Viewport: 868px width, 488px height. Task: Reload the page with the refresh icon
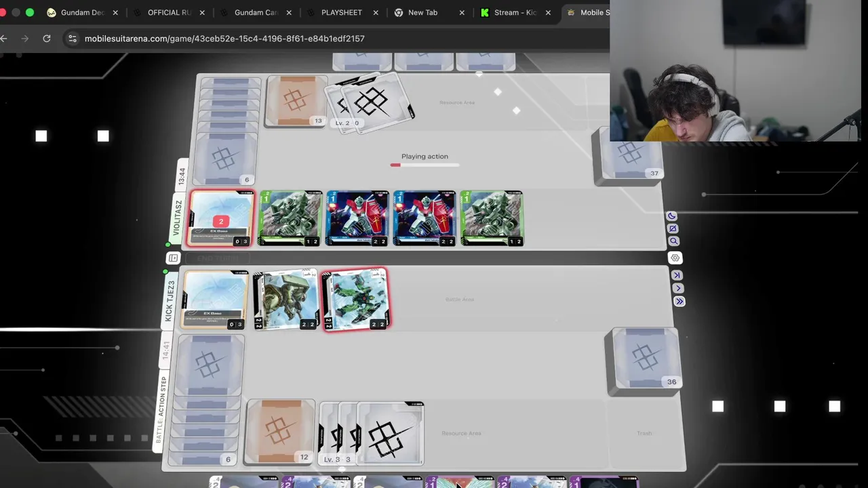pos(47,39)
